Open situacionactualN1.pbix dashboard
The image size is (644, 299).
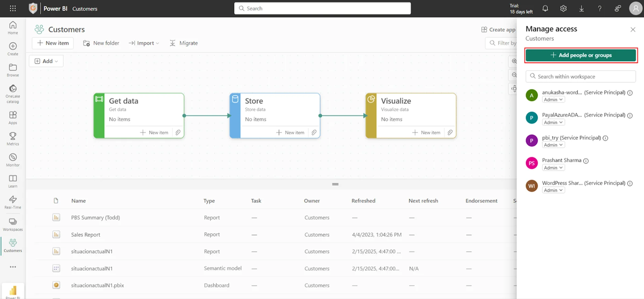tap(97, 285)
